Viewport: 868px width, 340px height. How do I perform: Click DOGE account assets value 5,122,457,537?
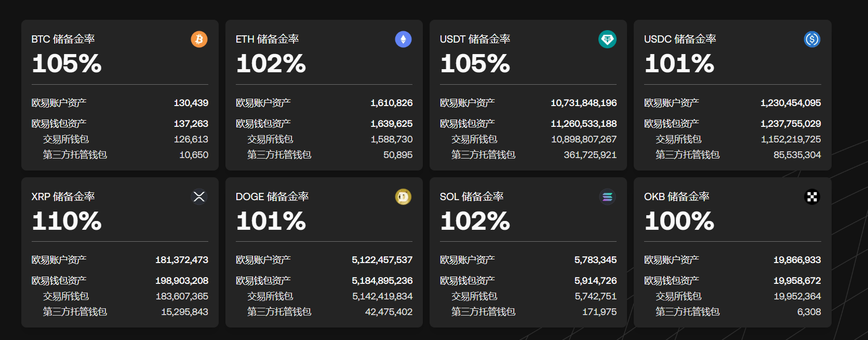tap(382, 260)
